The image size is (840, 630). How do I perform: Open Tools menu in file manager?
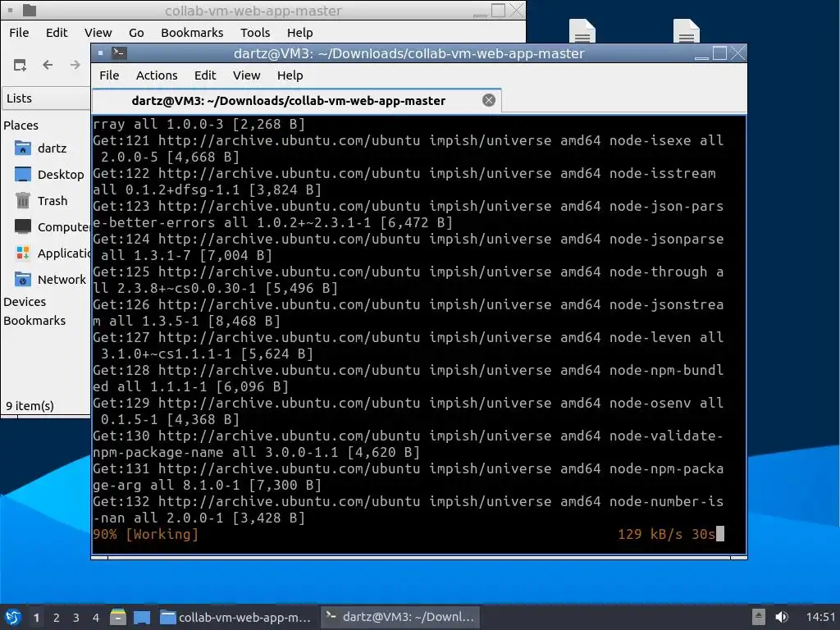pos(255,33)
